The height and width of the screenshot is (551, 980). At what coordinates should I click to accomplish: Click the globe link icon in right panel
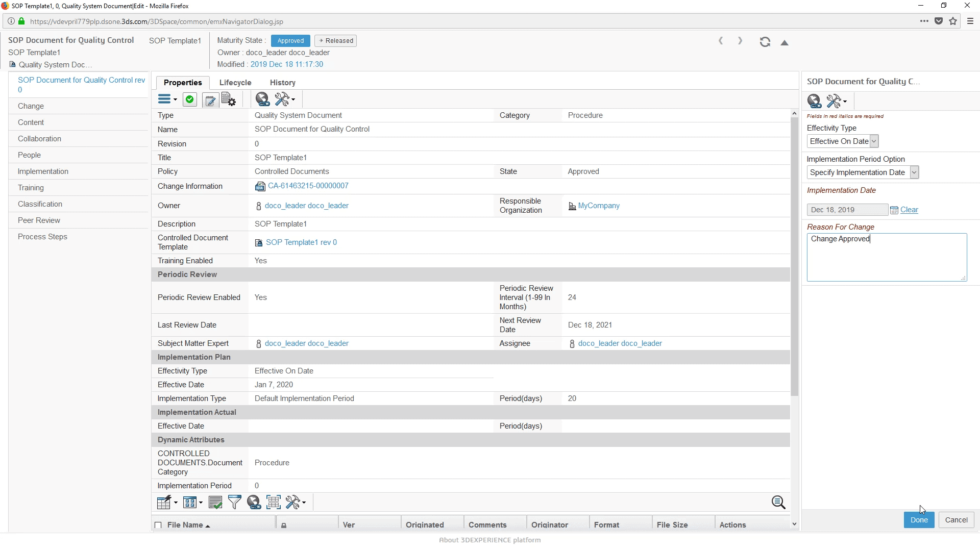(814, 102)
